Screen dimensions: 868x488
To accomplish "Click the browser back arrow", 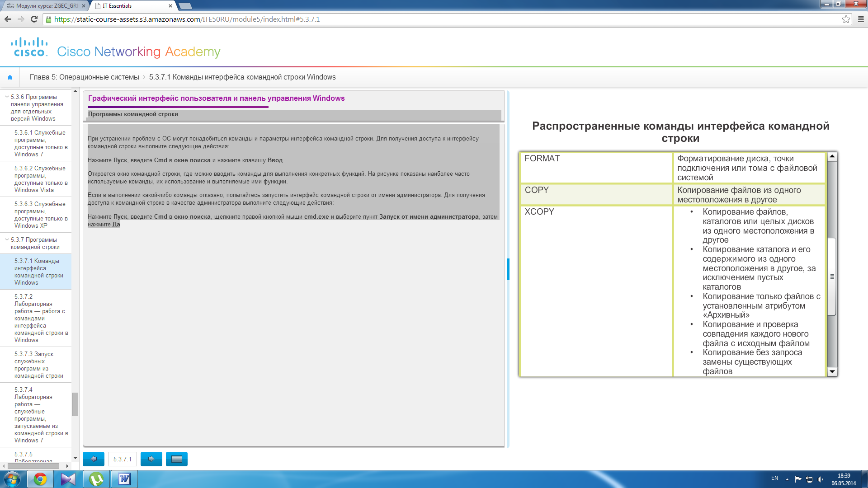I will point(8,19).
